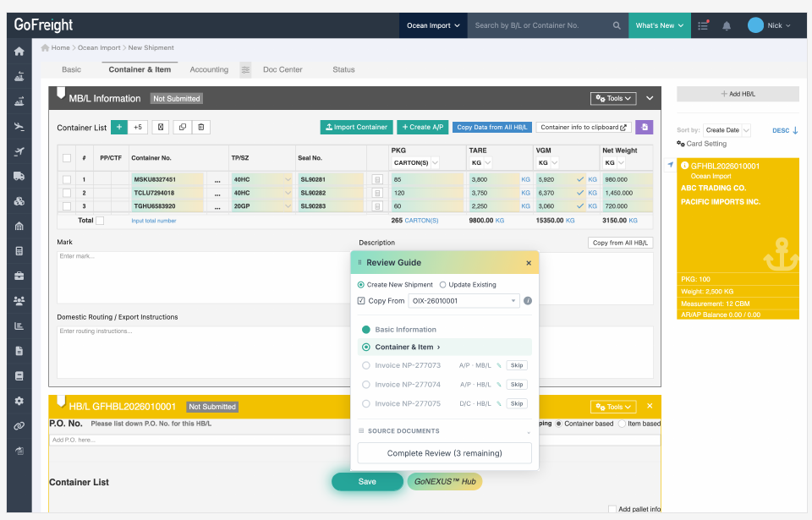Click the ellipsis next to MSKU8327451
The image size is (812, 520).
point(217,180)
